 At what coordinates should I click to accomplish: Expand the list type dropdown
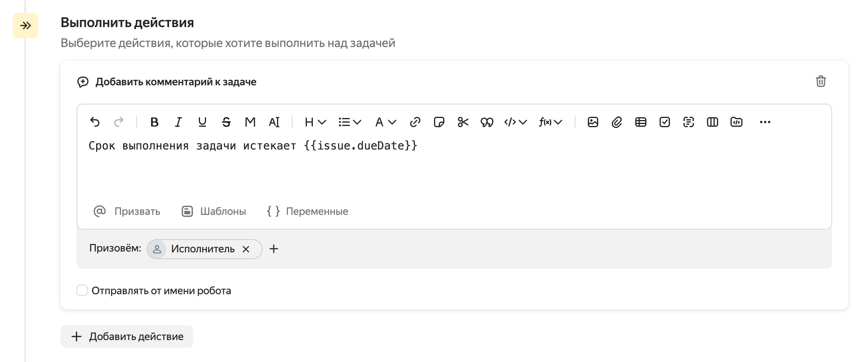pos(350,122)
